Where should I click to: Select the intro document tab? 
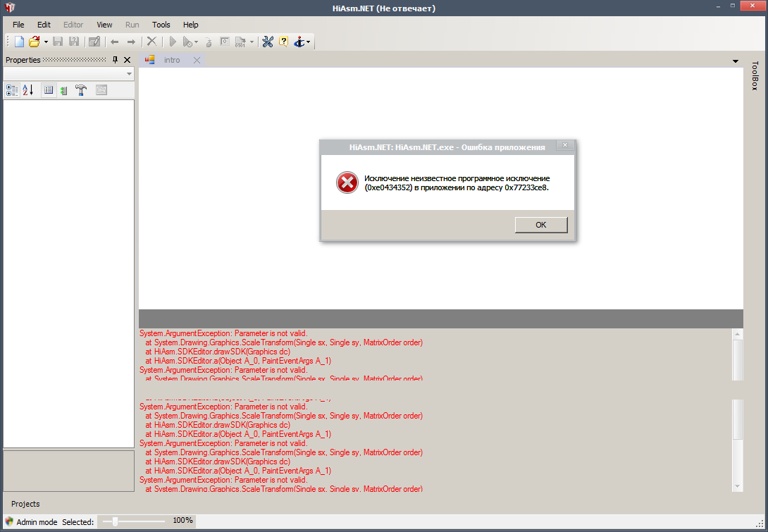pyautogui.click(x=172, y=60)
